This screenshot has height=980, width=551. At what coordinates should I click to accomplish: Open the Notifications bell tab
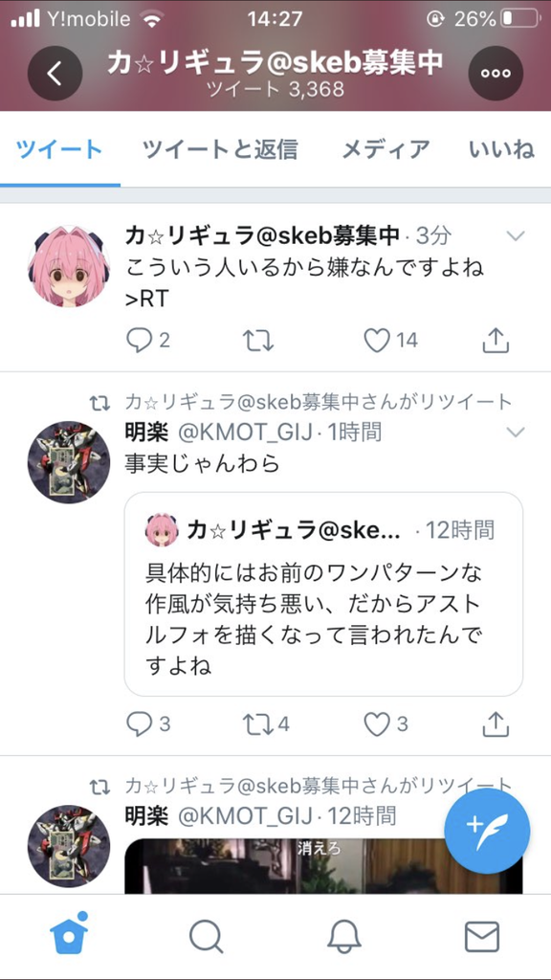[344, 937]
